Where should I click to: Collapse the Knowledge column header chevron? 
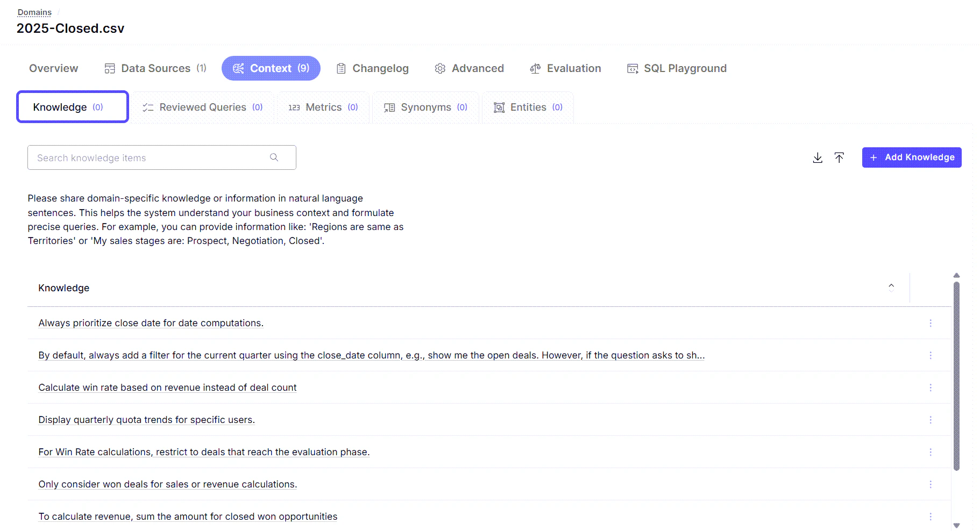891,286
